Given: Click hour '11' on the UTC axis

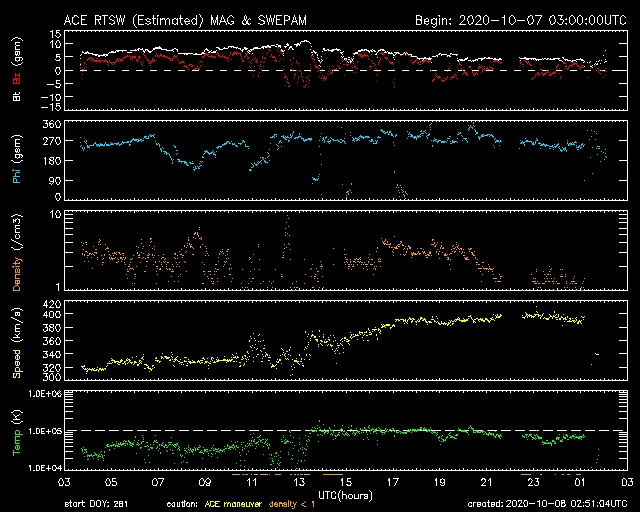Looking at the screenshot, I should pyautogui.click(x=252, y=483).
